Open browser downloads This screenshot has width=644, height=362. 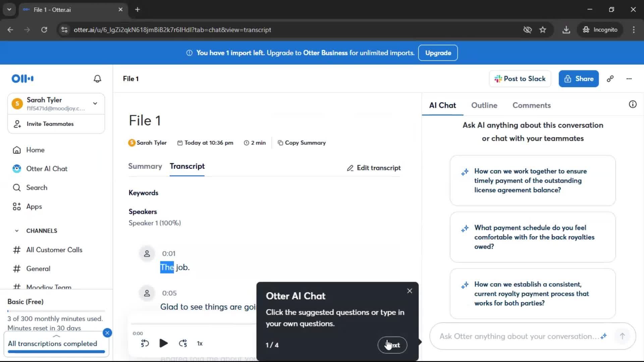tap(566, 30)
